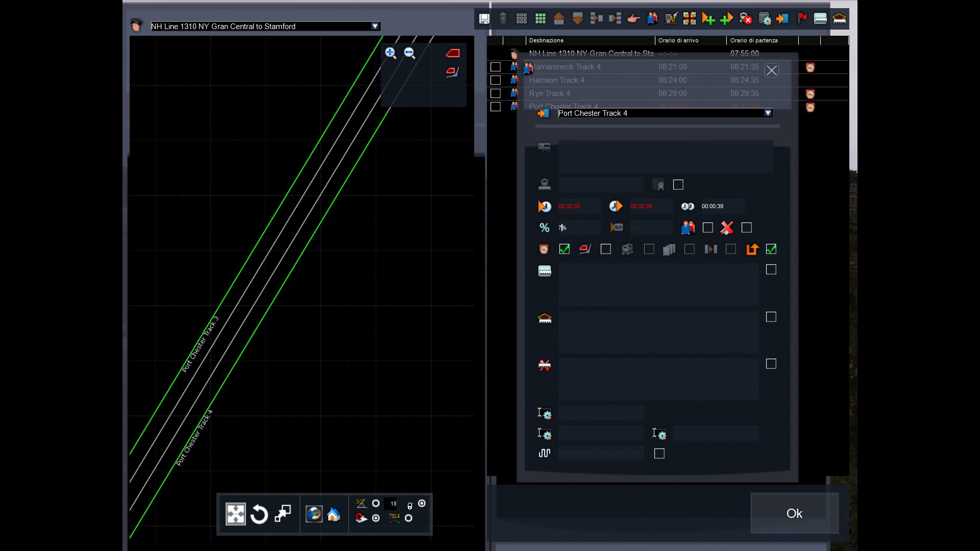Viewport: 980px width, 551px height.
Task: Click the pointing hand icon
Action: pos(633,19)
